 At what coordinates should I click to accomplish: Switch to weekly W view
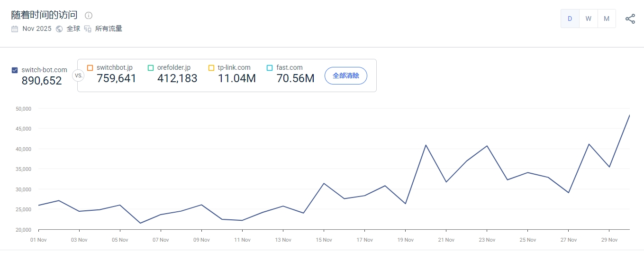coord(588,19)
